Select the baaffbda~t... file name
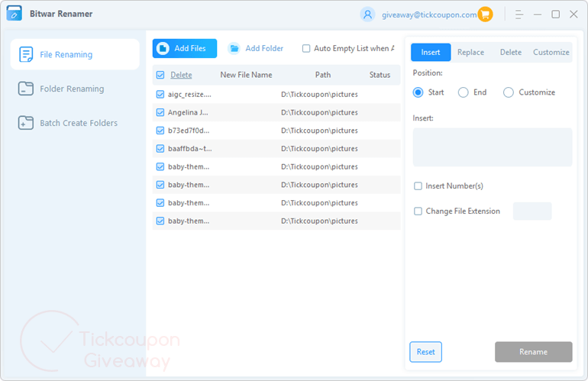This screenshot has width=588, height=381. click(x=189, y=148)
